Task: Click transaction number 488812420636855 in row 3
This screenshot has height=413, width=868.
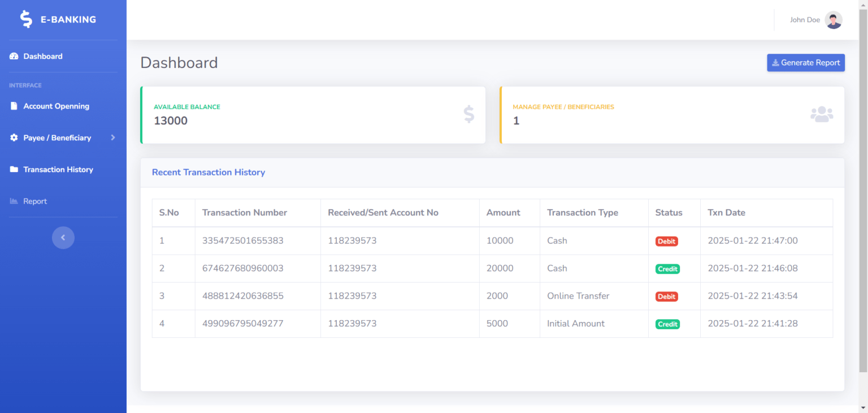Action: (x=242, y=296)
